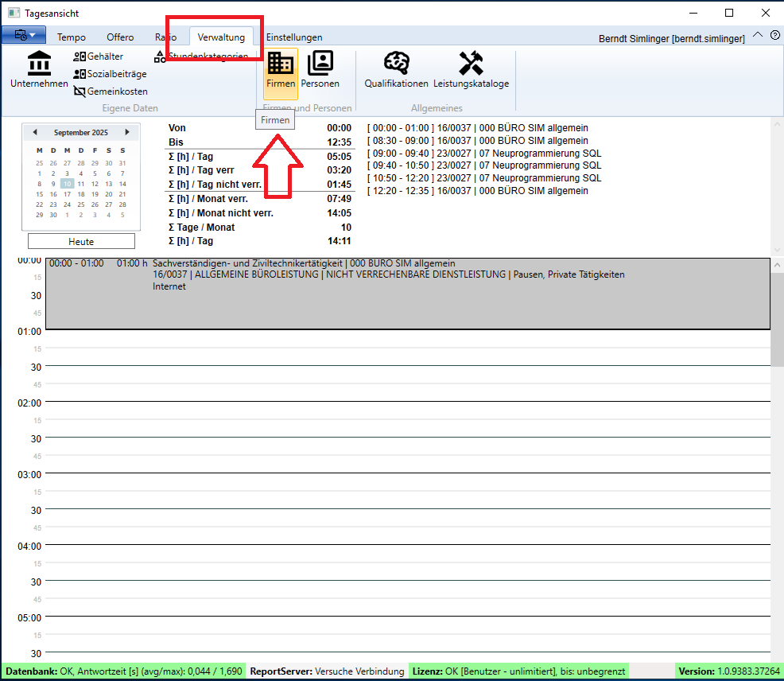784x681 pixels.
Task: Open the Unternehmen section in ribbon
Action: pos(39,69)
